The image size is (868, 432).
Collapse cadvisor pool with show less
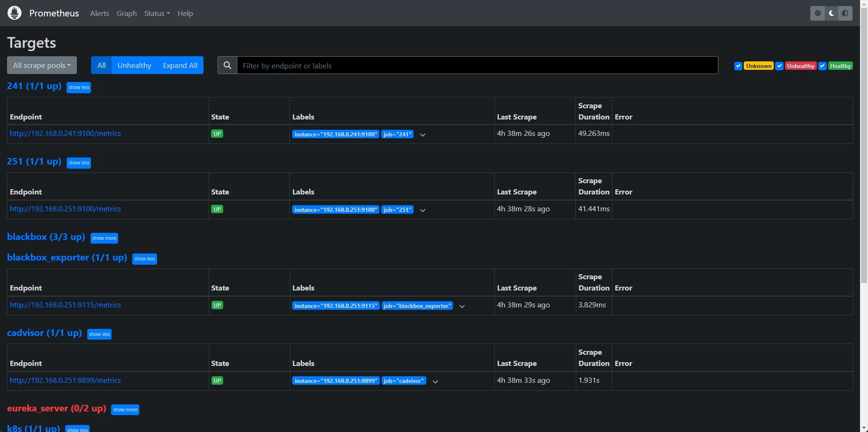(x=99, y=334)
